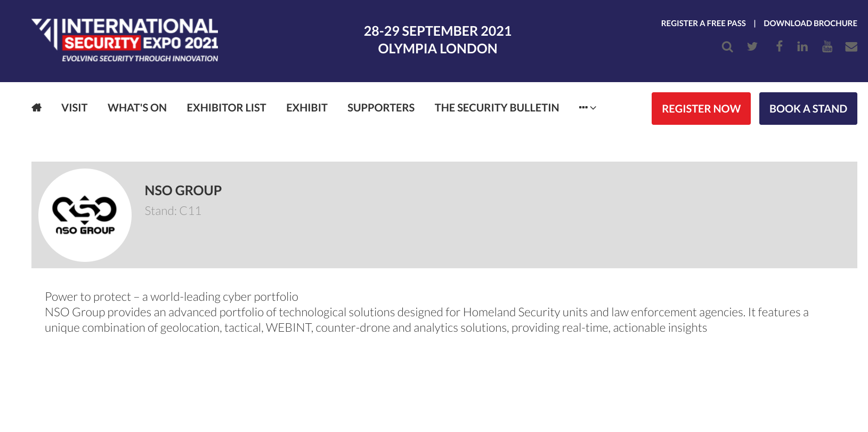Open the search magnifier icon

pyautogui.click(x=727, y=47)
